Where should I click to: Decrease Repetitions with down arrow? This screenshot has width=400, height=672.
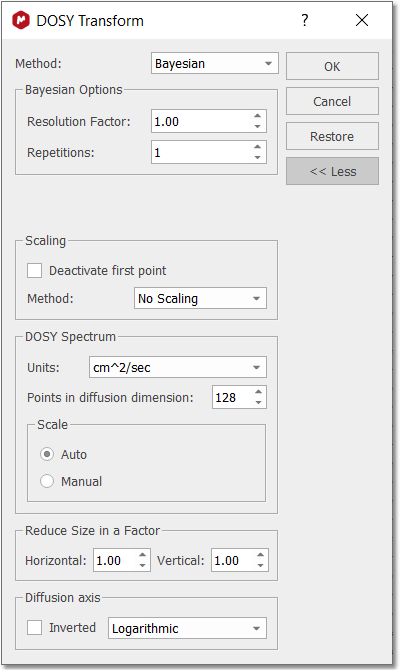[257, 157]
